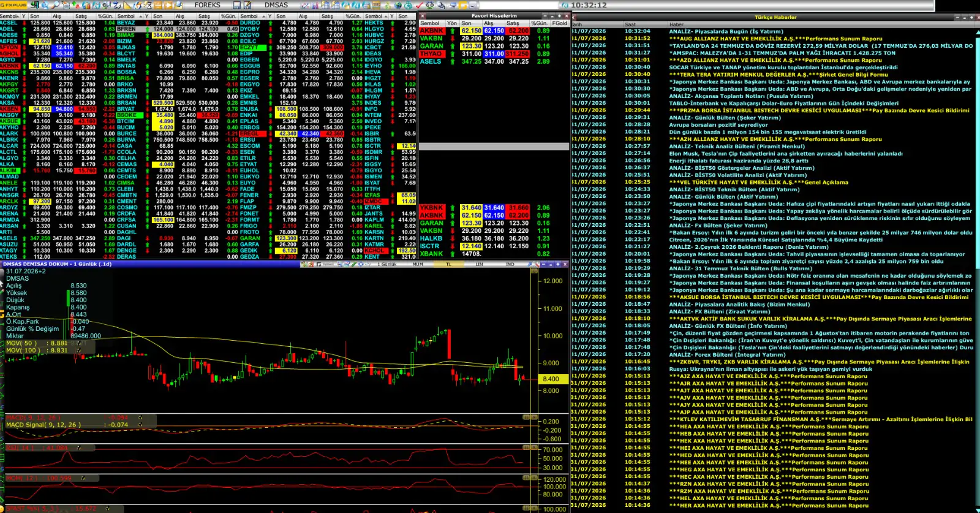Click the calendar grid icon in top toolbar
The height and width of the screenshot is (513, 980).
[325, 5]
